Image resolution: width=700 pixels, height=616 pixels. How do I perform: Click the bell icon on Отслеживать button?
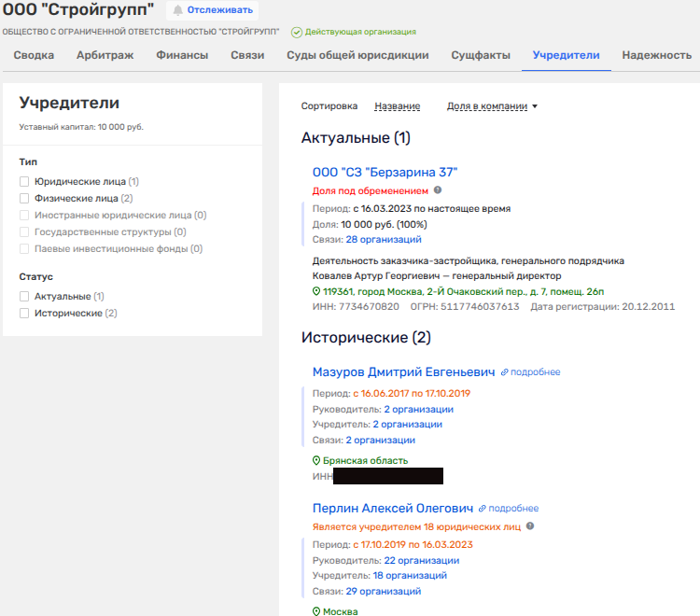[177, 10]
